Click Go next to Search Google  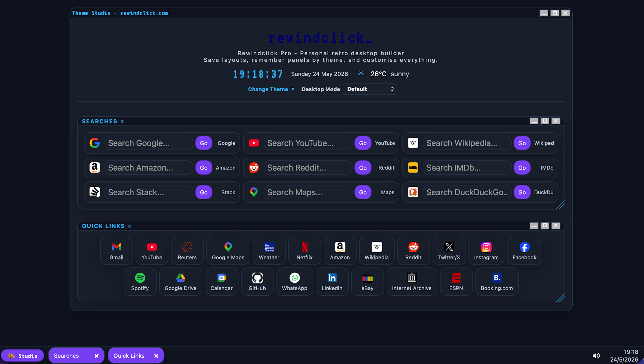tap(204, 143)
